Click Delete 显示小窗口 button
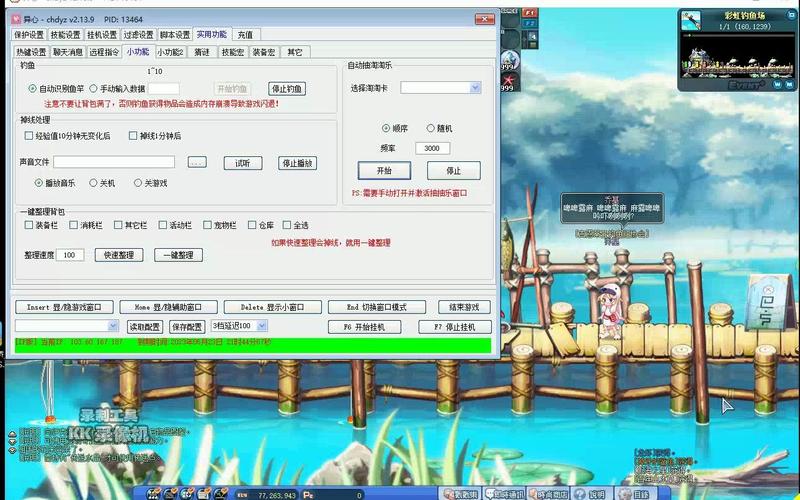Screen dimensions: 800x500 click(272, 307)
